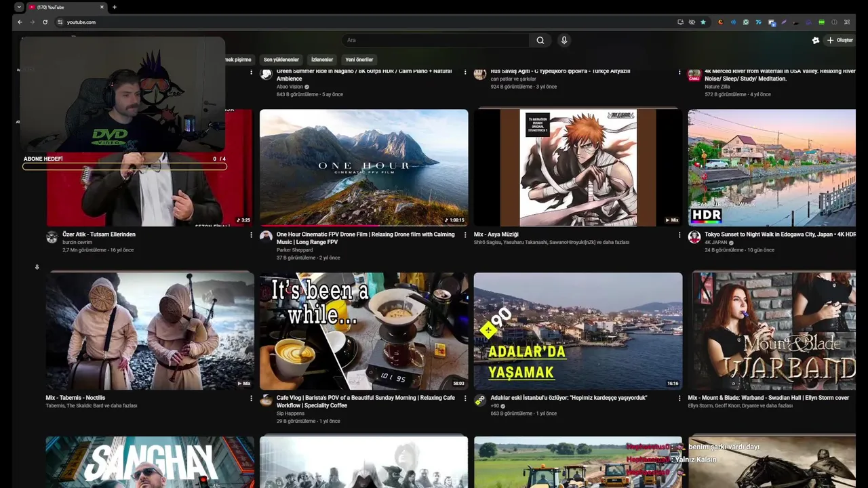Viewport: 868px width, 488px height.
Task: Open the Sip Happens channel avatar
Action: click(266, 400)
